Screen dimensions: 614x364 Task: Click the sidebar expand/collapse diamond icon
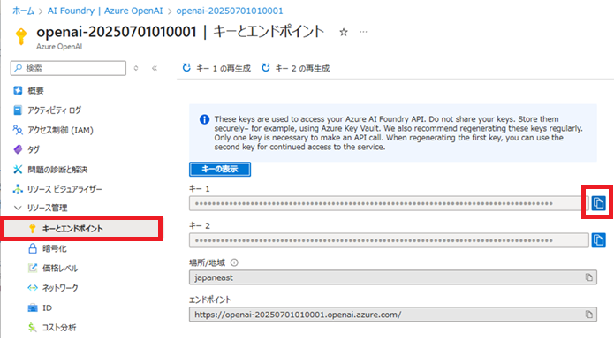tap(136, 68)
